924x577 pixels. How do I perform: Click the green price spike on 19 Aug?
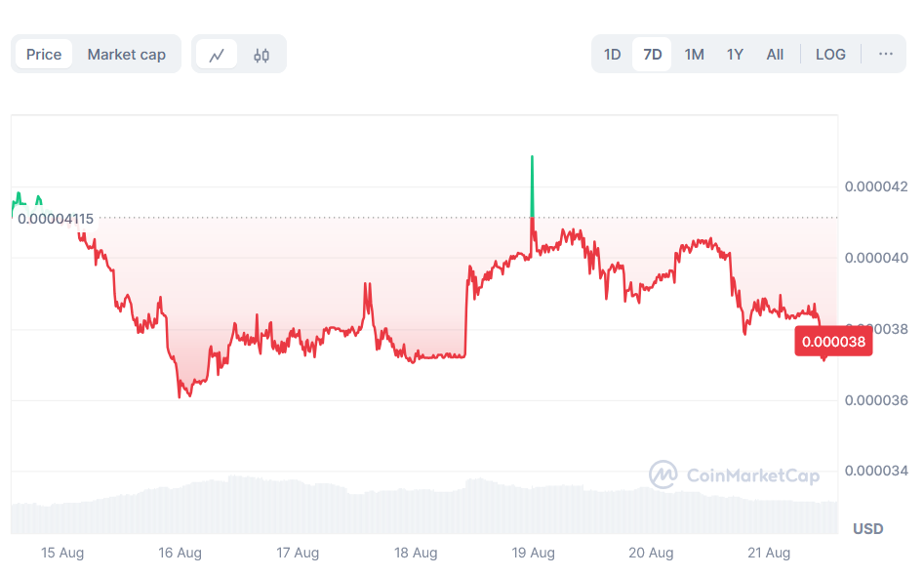tap(532, 185)
